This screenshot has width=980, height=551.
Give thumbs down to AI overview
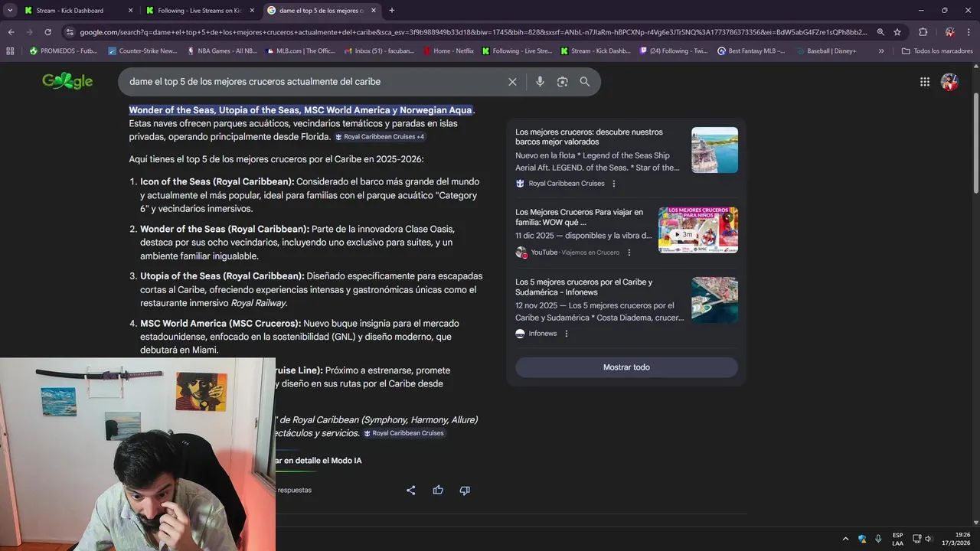(x=465, y=490)
